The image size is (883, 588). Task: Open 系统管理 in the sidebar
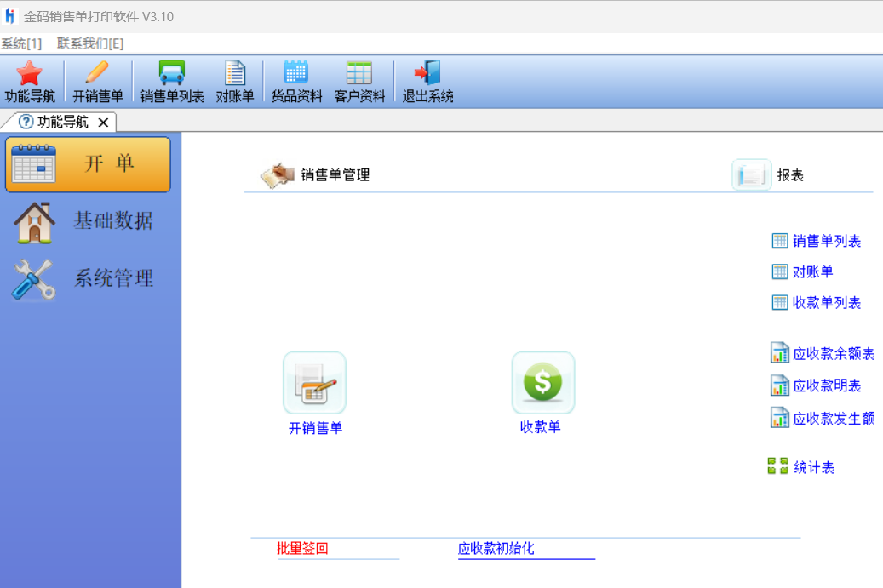pos(89,278)
